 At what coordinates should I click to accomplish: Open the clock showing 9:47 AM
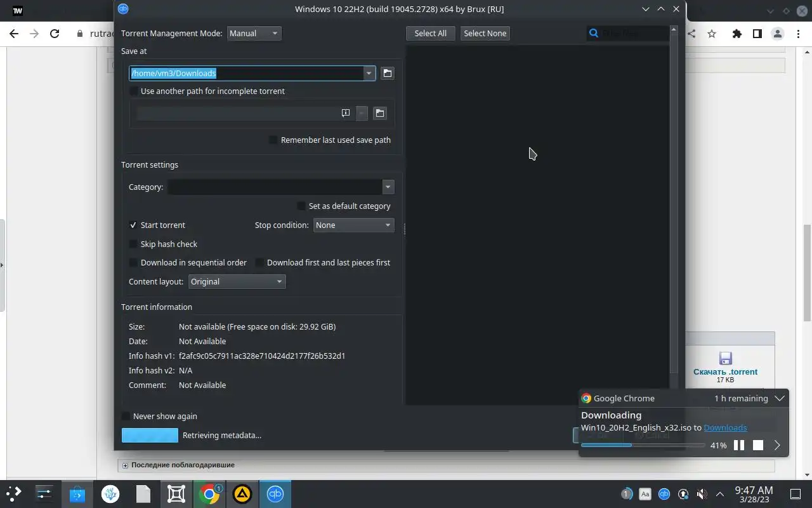coord(754,494)
